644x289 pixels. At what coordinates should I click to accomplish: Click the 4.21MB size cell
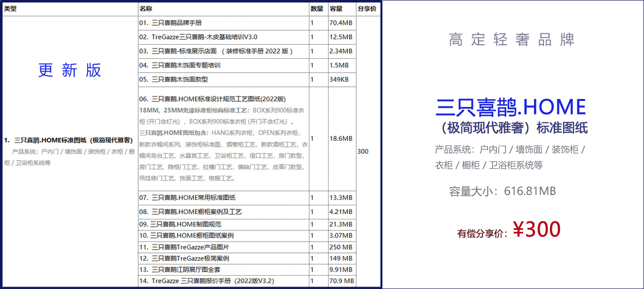pos(341,212)
